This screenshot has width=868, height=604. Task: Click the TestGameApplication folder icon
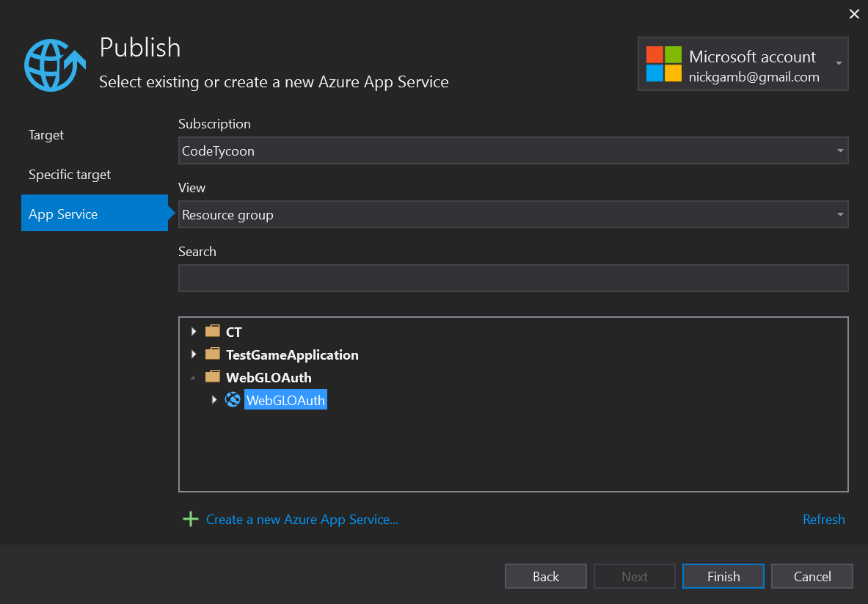coord(213,354)
